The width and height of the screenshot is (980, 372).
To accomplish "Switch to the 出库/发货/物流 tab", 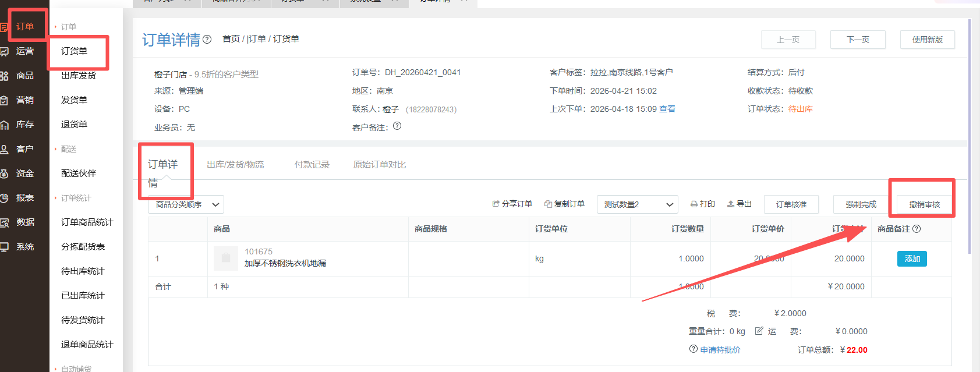I will tap(235, 165).
